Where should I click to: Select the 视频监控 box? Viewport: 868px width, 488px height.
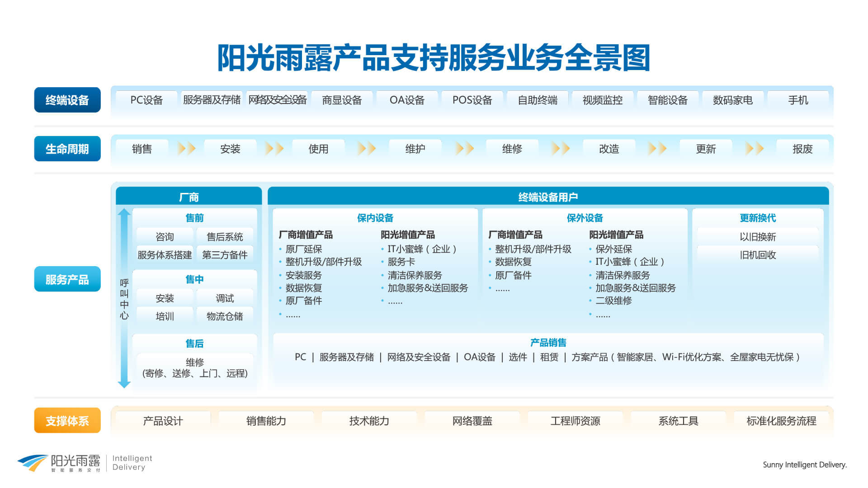pyautogui.click(x=602, y=100)
